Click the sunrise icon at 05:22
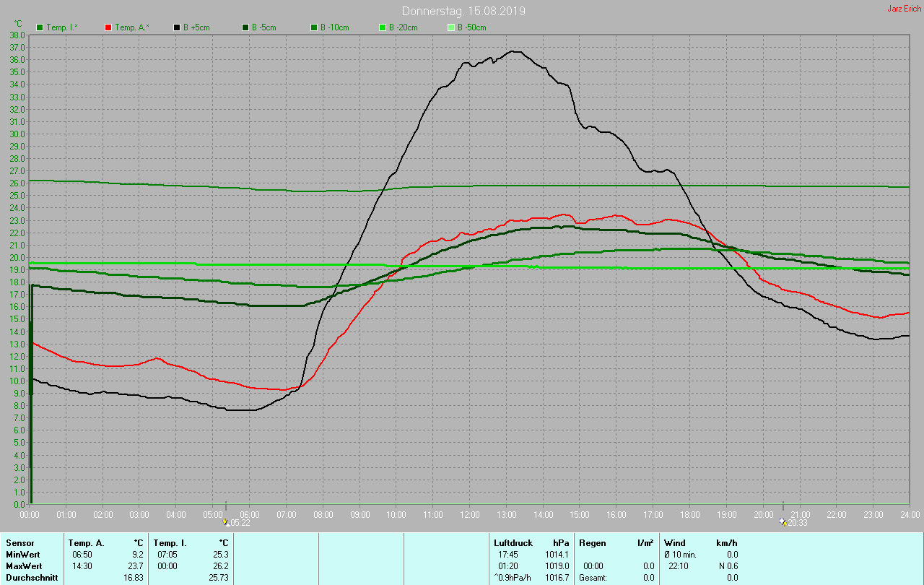Viewport: 924px width, 585px height. 226,522
